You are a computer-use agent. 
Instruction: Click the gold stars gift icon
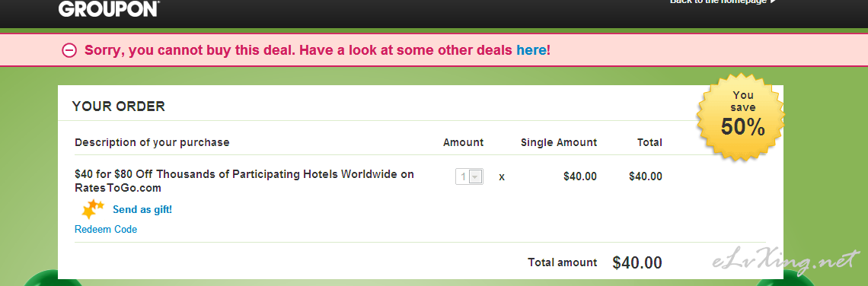point(92,209)
